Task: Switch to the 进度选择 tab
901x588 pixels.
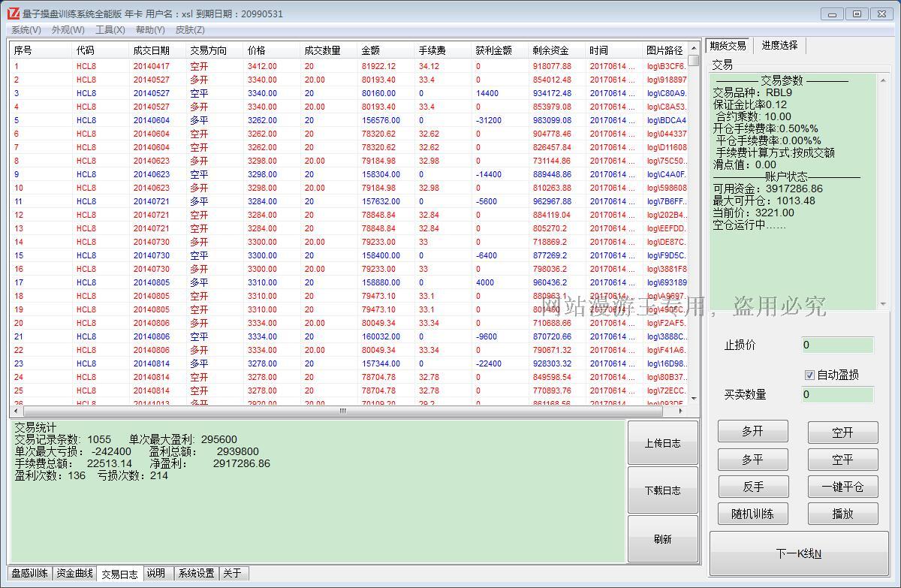Action: click(779, 45)
